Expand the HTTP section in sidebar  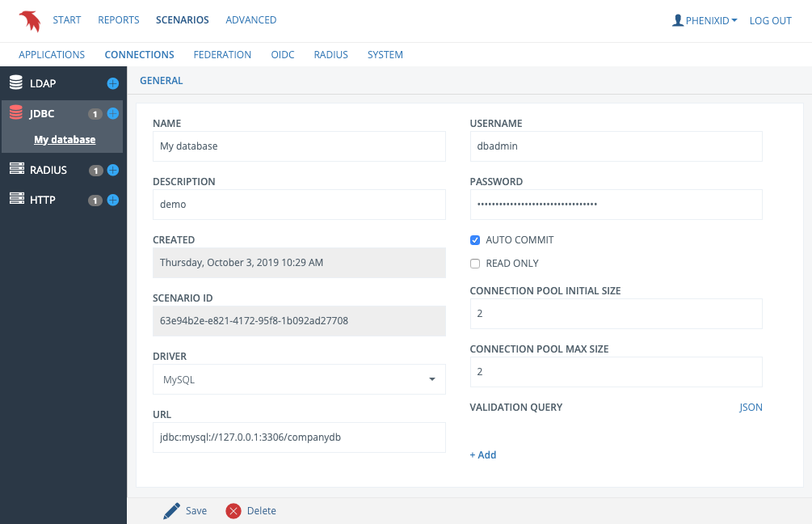(x=43, y=200)
